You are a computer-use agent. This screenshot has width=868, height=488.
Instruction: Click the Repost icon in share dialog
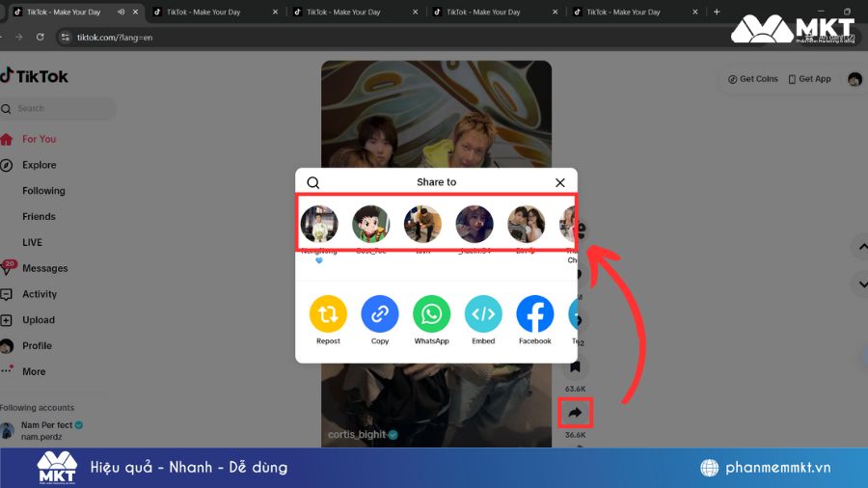(x=328, y=314)
